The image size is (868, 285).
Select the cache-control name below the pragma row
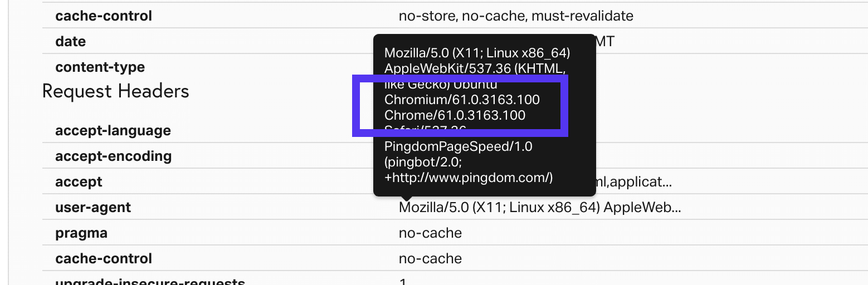(104, 259)
